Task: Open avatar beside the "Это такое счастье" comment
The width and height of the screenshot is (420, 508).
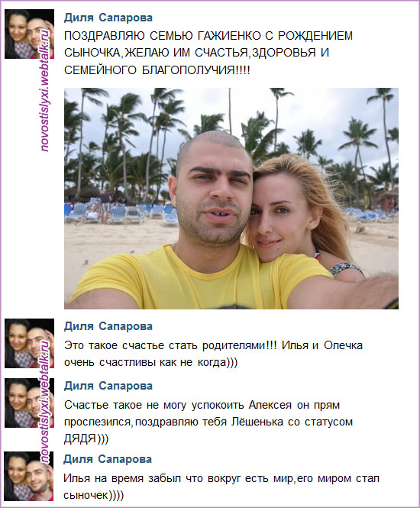Action: point(29,344)
